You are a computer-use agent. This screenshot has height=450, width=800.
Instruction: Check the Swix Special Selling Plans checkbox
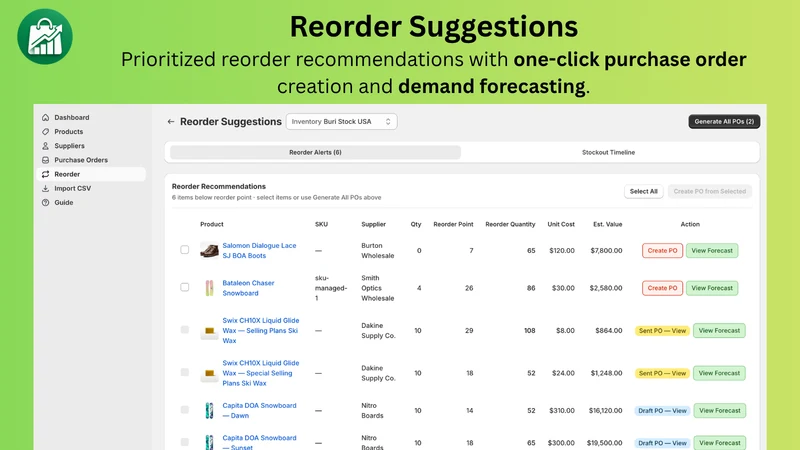tap(185, 372)
